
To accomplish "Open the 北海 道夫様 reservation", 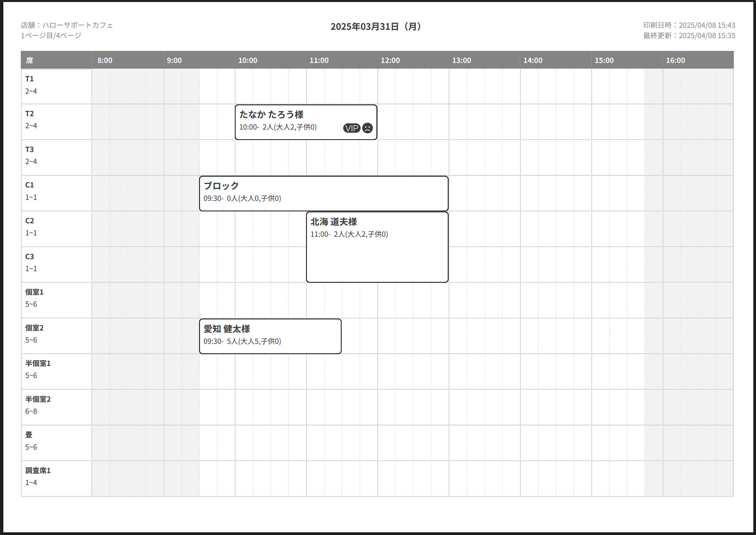I will pos(377,247).
